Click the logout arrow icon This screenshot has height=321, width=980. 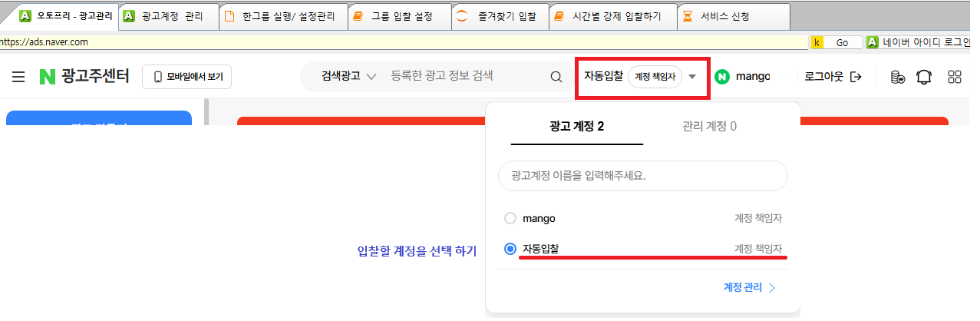click(x=856, y=77)
